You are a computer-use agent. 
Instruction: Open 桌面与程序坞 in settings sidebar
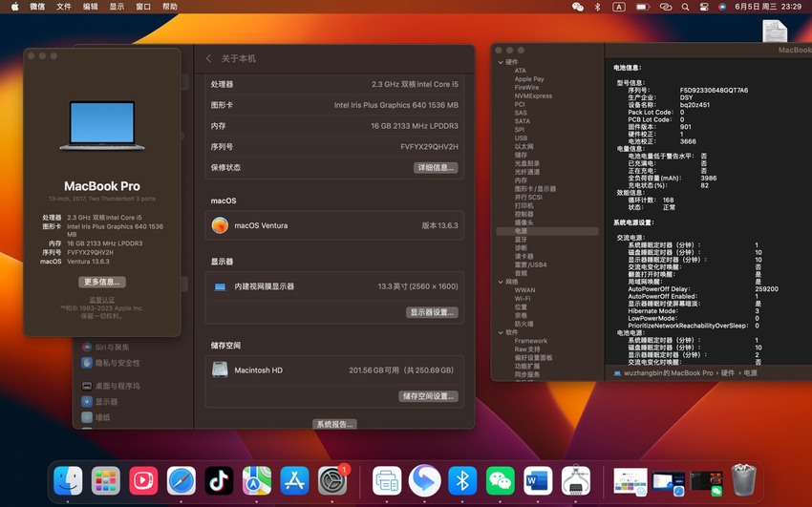click(x=111, y=386)
